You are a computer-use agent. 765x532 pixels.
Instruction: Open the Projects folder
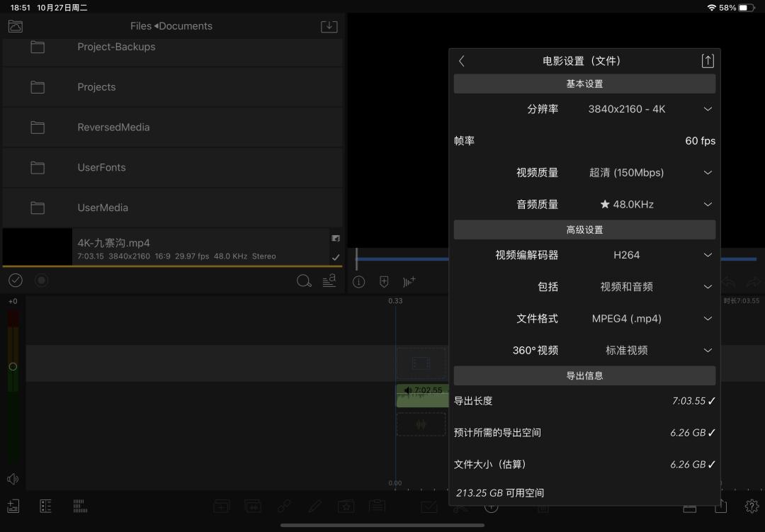(96, 87)
